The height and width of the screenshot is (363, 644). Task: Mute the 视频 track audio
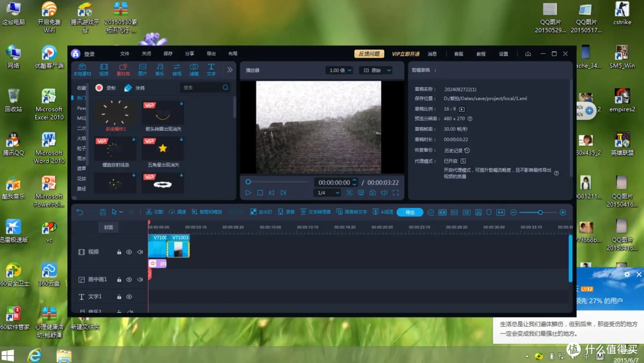[140, 252]
